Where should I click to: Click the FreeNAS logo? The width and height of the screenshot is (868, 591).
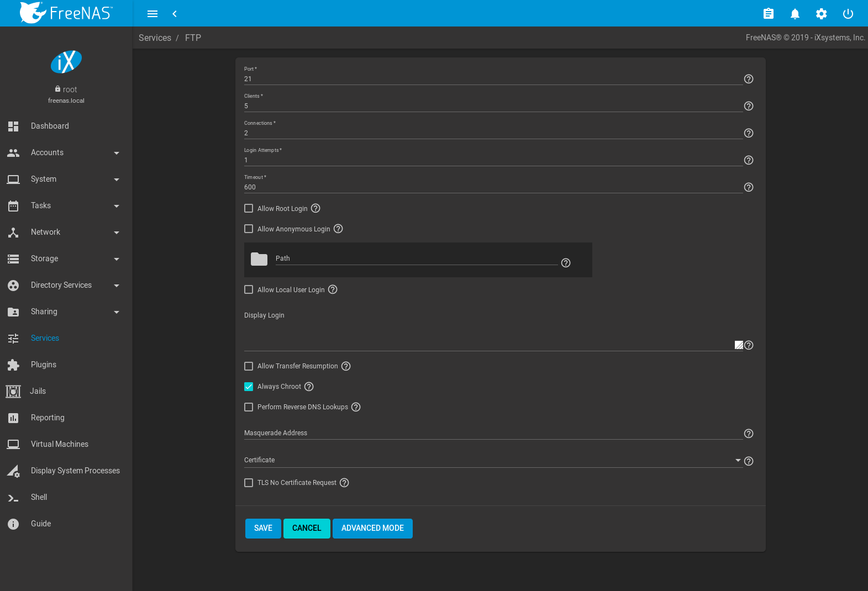tap(66, 13)
